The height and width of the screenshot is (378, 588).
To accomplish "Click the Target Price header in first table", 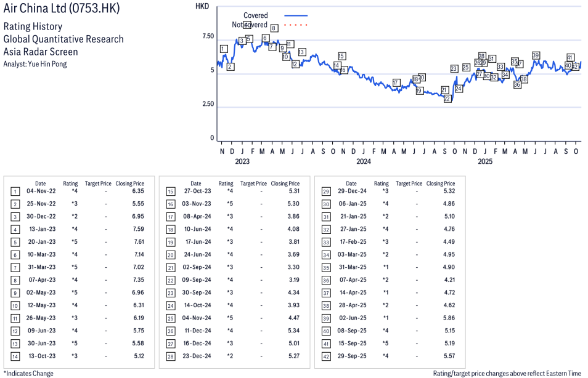I will pos(98,183).
